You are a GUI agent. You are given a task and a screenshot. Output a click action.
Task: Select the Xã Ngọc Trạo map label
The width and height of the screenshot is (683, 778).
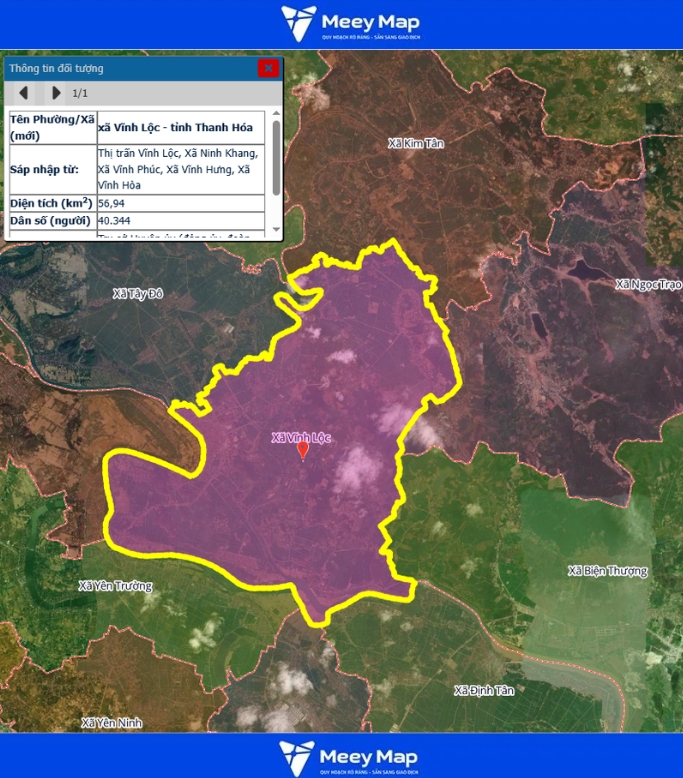tap(648, 284)
